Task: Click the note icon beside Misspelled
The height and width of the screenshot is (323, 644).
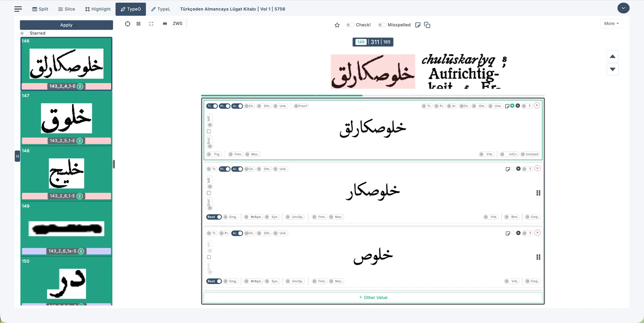Action: pos(418,25)
